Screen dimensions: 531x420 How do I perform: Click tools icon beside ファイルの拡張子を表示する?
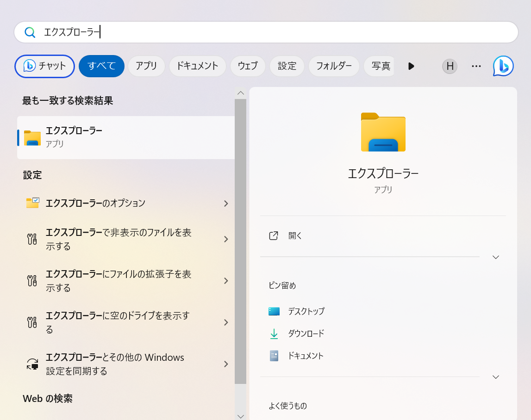coord(32,281)
